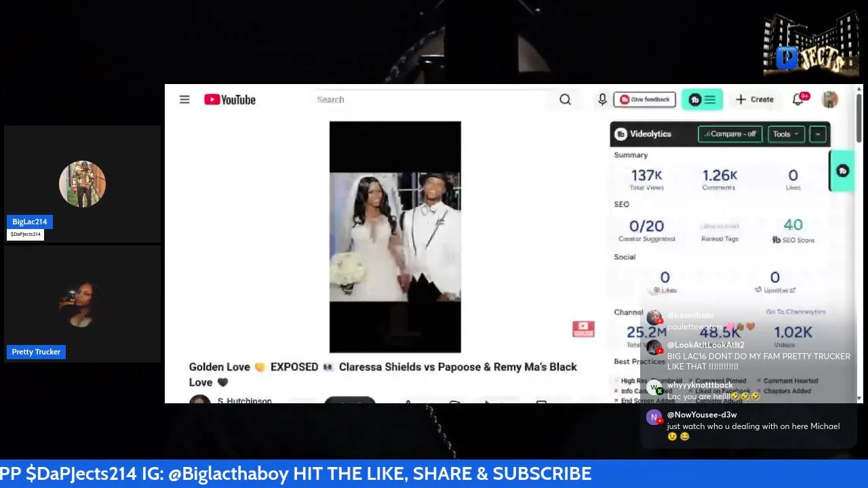Viewport: 868px width, 488px height.
Task: Select the 137K Total Views stat
Action: point(646,180)
